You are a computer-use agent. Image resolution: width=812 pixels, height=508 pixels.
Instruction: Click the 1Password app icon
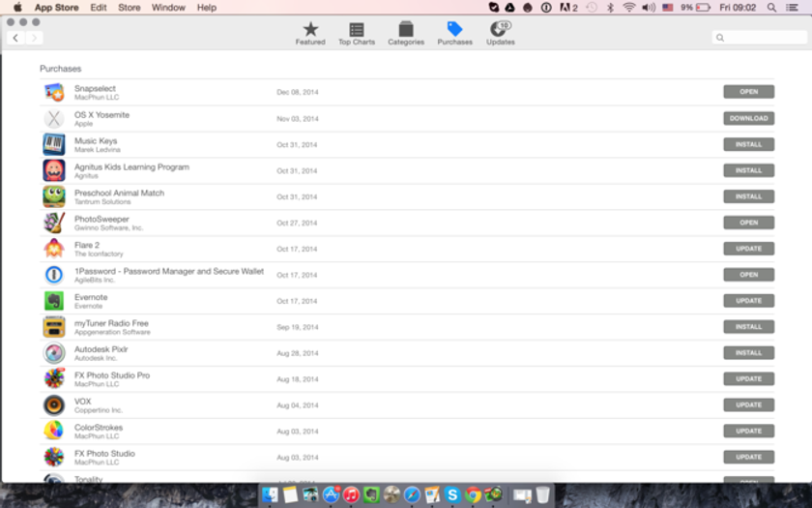pos(54,275)
